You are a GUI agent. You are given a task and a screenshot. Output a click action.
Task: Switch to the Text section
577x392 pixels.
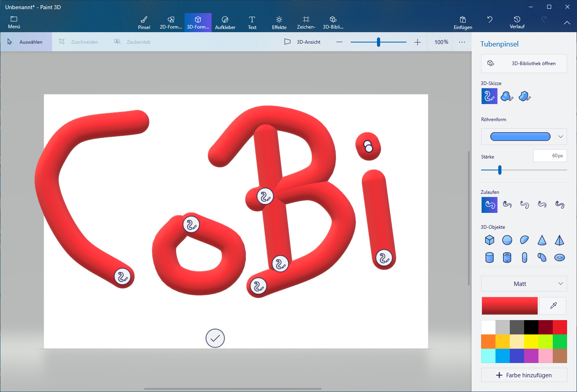click(x=252, y=22)
